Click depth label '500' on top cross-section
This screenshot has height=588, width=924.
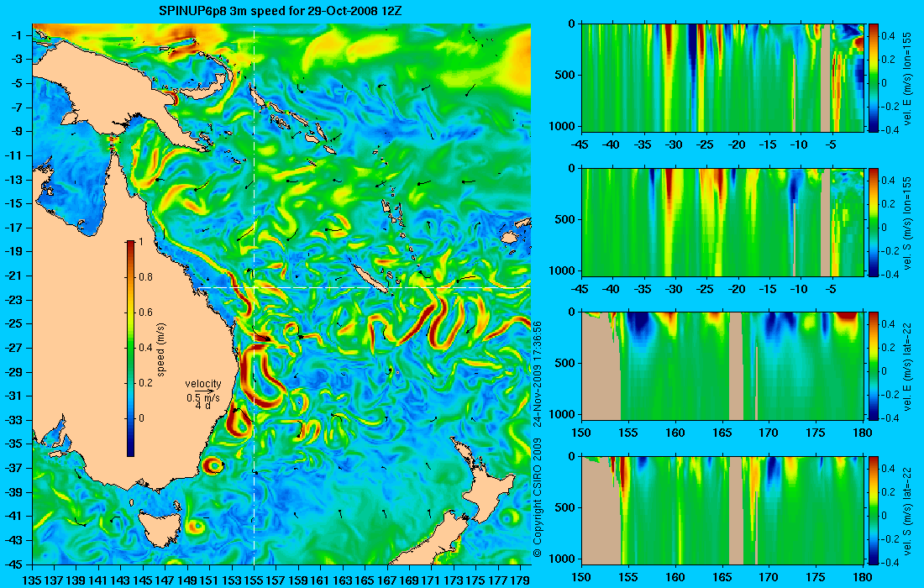565,76
